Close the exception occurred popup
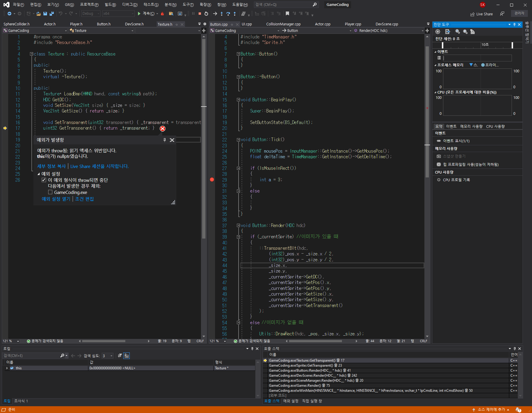 (x=172, y=140)
